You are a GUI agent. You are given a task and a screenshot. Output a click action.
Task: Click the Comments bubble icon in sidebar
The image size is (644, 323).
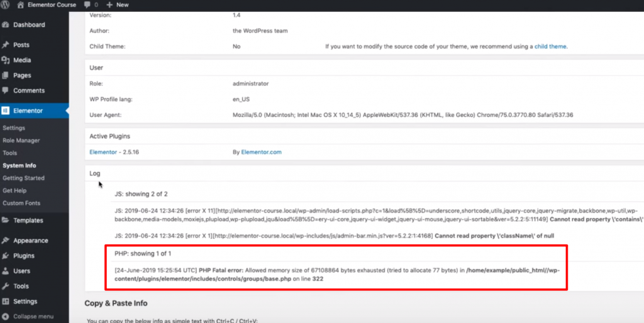[6, 90]
